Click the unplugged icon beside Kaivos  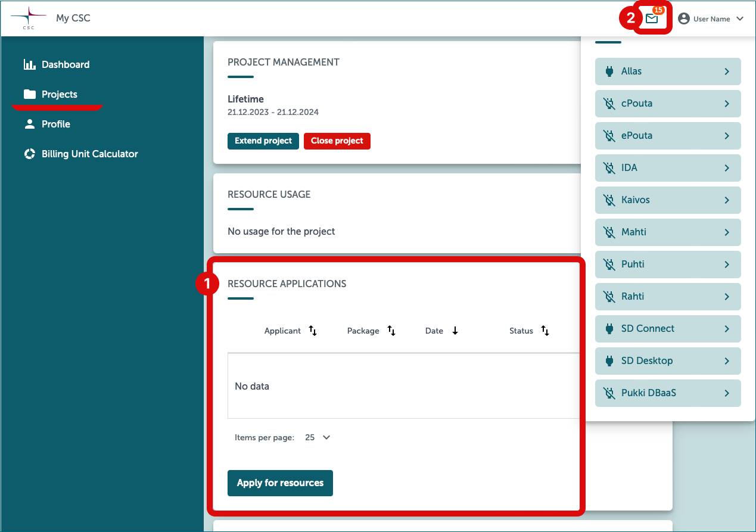[609, 200]
